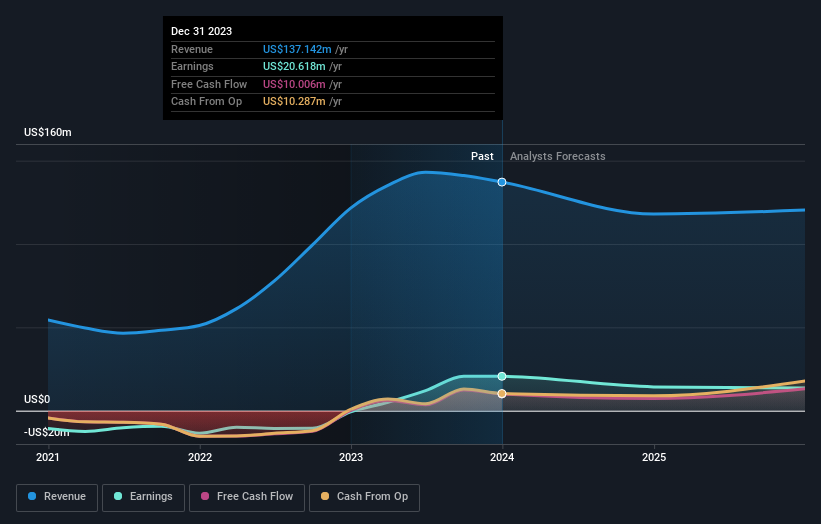821x524 pixels.
Task: Click the Revenue row label in tooltip
Action: [x=192, y=49]
